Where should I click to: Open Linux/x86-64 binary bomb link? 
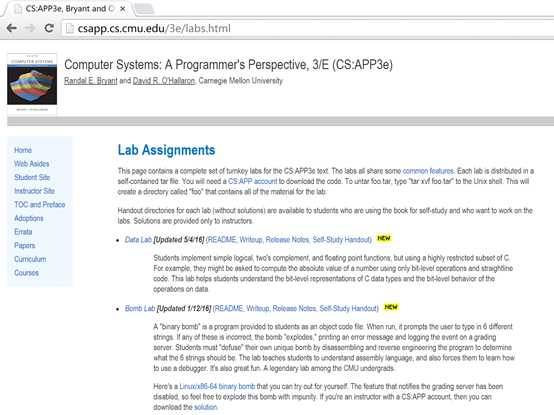click(x=217, y=386)
